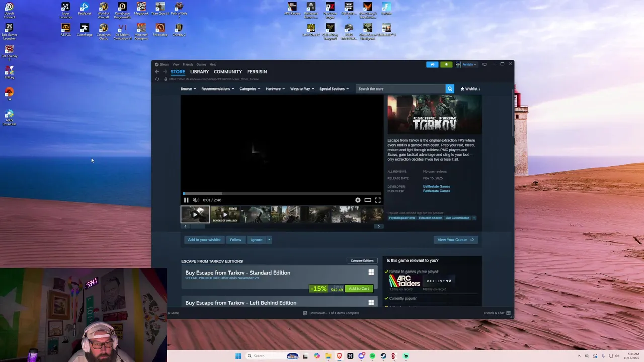Expand the Recommendations dropdown

pos(218,89)
